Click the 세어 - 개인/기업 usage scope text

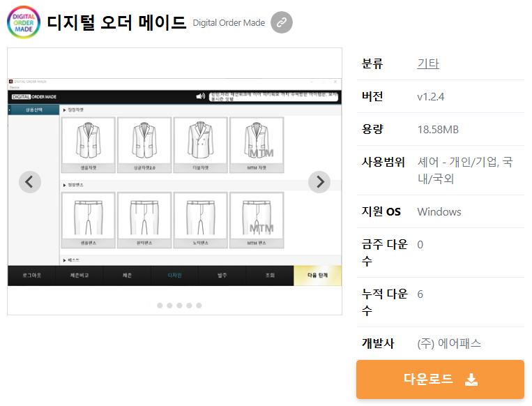pos(465,170)
